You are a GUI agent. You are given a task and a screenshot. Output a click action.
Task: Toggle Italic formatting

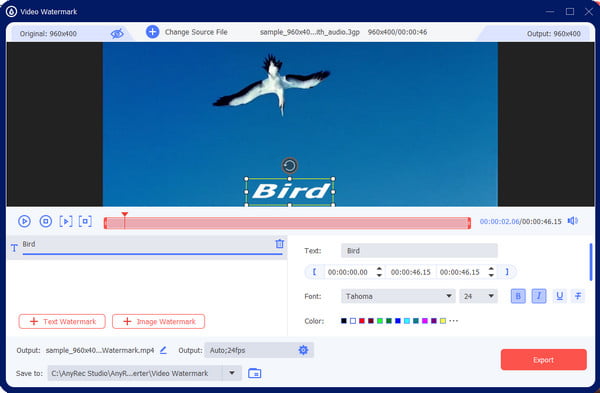click(x=539, y=296)
